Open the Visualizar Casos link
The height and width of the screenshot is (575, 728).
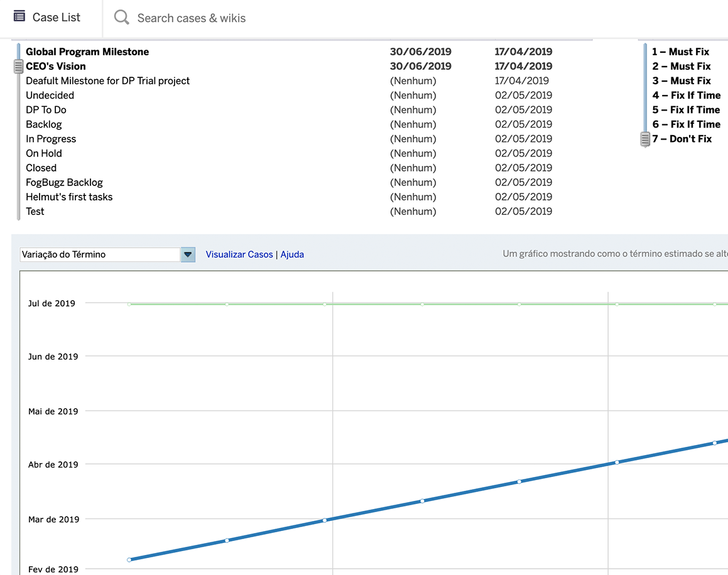pos(239,255)
